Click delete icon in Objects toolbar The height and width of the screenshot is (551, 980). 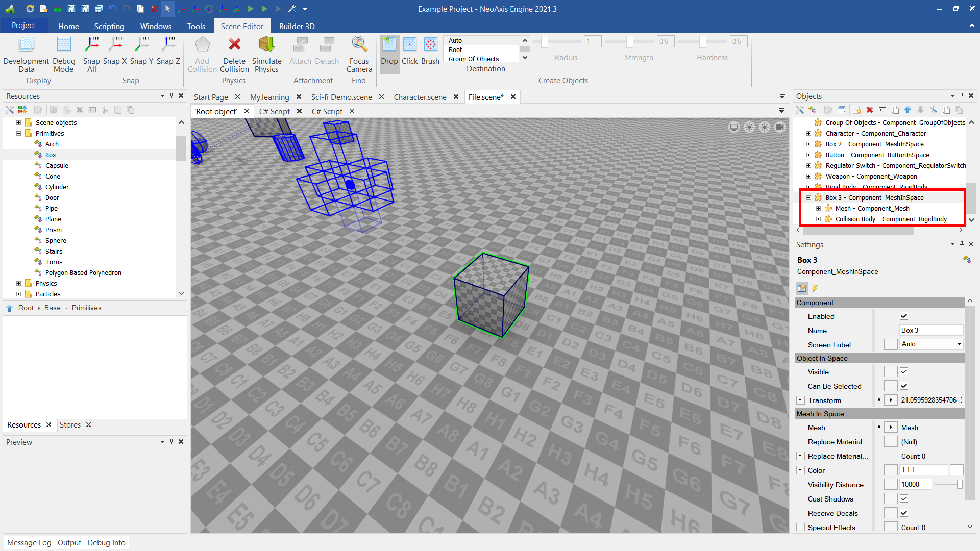coord(870,110)
